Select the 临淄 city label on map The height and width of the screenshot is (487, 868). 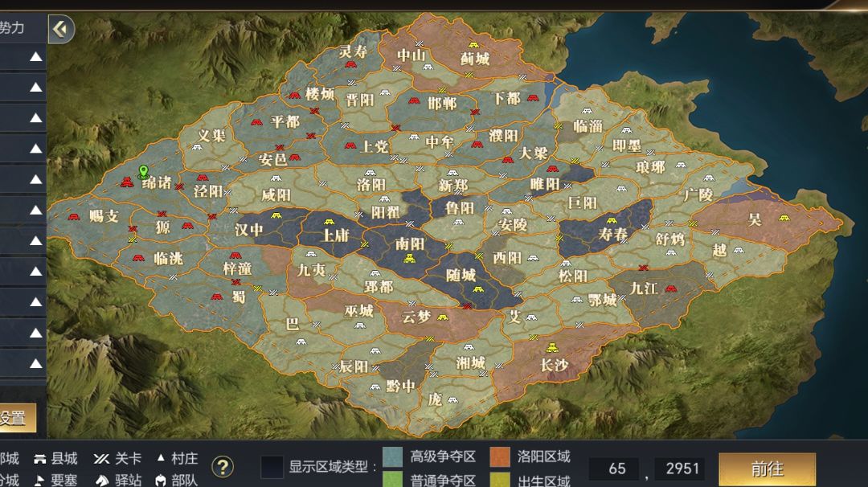pos(588,127)
